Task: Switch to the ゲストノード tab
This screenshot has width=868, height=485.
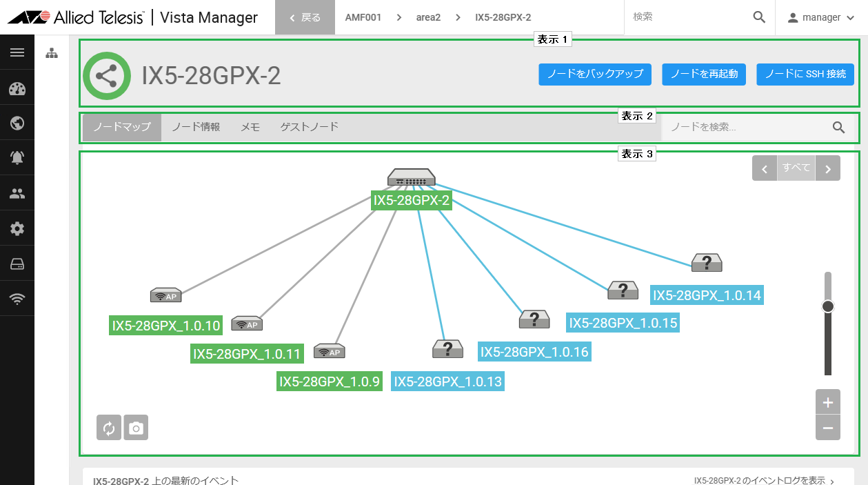Action: (310, 127)
